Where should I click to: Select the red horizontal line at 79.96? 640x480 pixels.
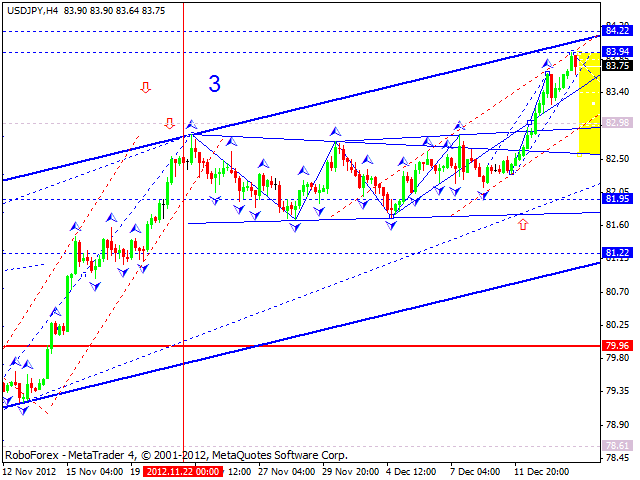[300, 346]
